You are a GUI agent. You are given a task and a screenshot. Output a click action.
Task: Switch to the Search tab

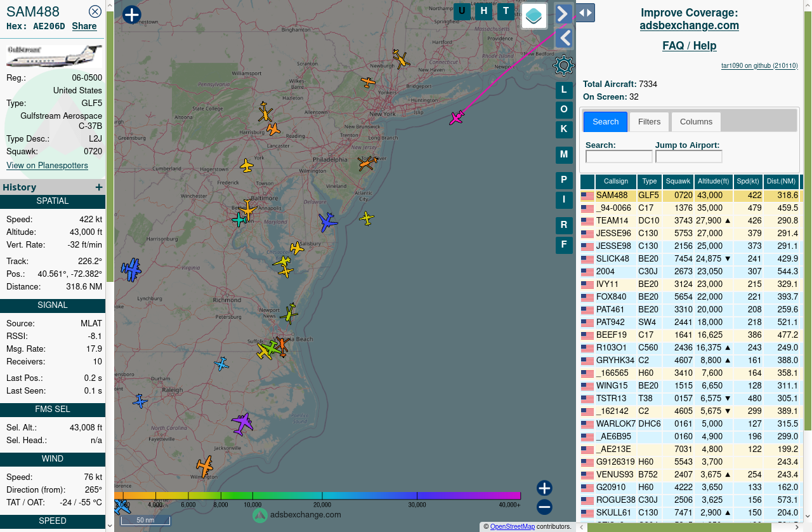[x=605, y=121]
